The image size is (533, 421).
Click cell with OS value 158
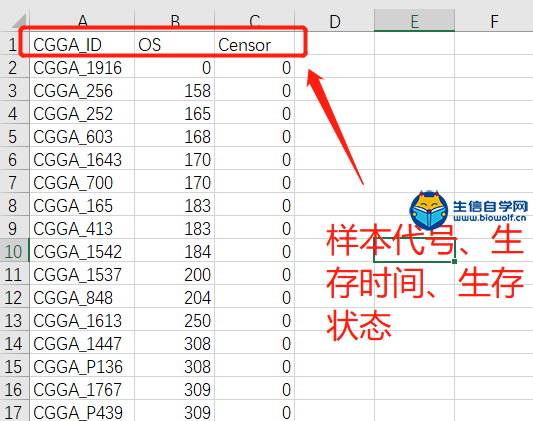point(175,90)
